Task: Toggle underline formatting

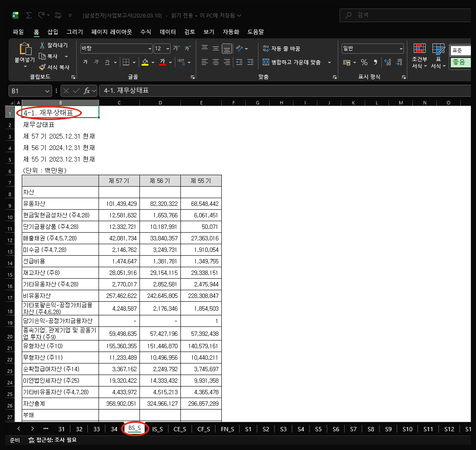Action: coord(107,62)
